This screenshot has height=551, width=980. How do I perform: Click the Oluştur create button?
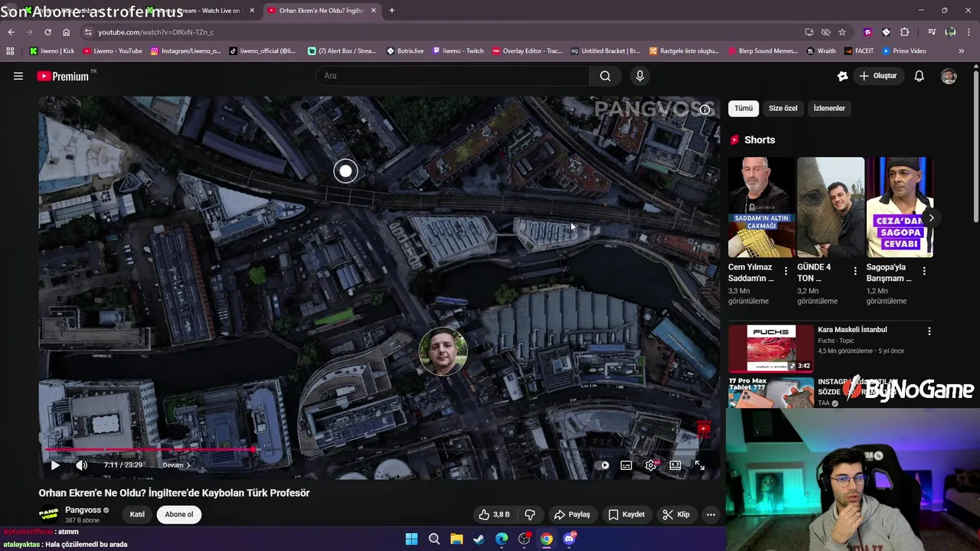click(877, 76)
